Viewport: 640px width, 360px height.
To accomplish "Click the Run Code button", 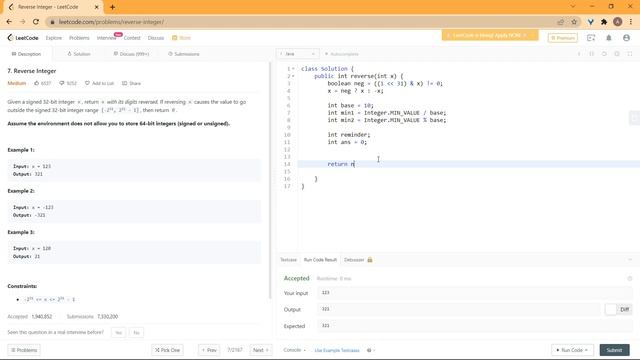I will click(x=571, y=350).
